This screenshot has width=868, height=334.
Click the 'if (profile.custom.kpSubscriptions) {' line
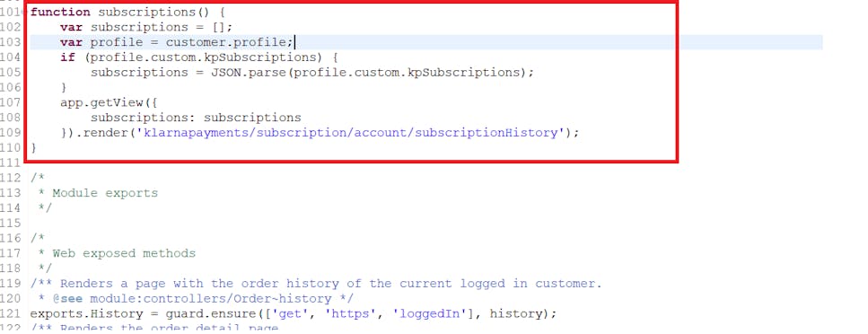tap(199, 57)
